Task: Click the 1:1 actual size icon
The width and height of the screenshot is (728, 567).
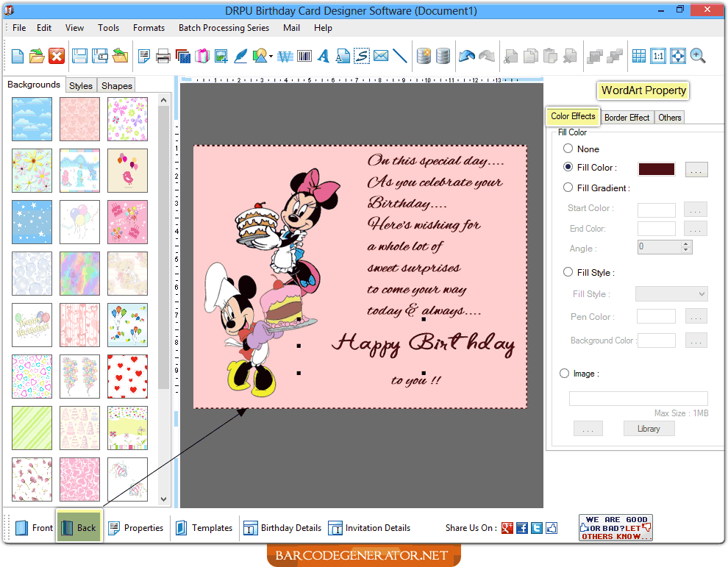Action: click(x=658, y=56)
